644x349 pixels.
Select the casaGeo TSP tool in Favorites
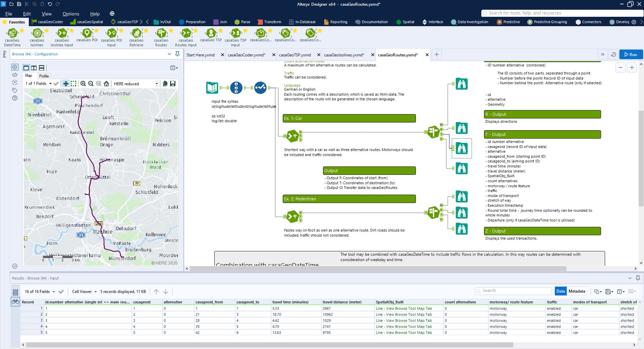tap(211, 34)
